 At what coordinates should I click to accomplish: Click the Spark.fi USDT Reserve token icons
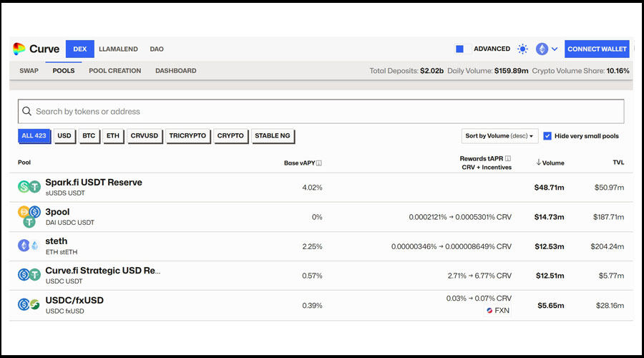pyautogui.click(x=29, y=187)
